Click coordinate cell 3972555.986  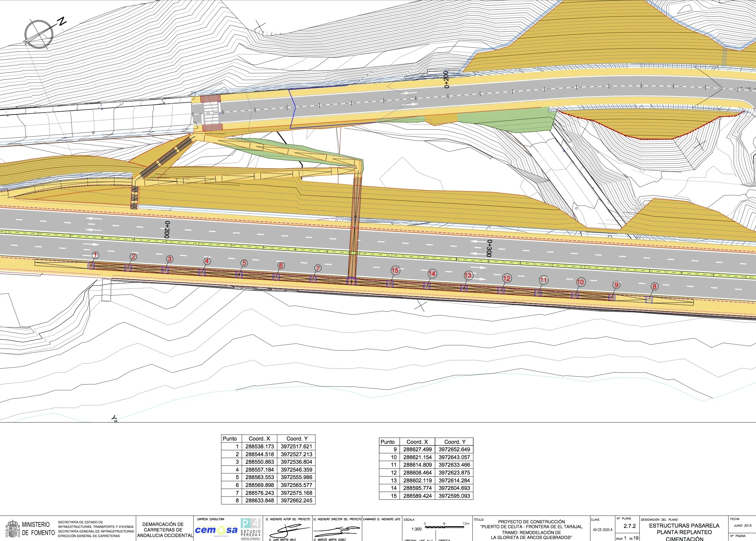296,478
